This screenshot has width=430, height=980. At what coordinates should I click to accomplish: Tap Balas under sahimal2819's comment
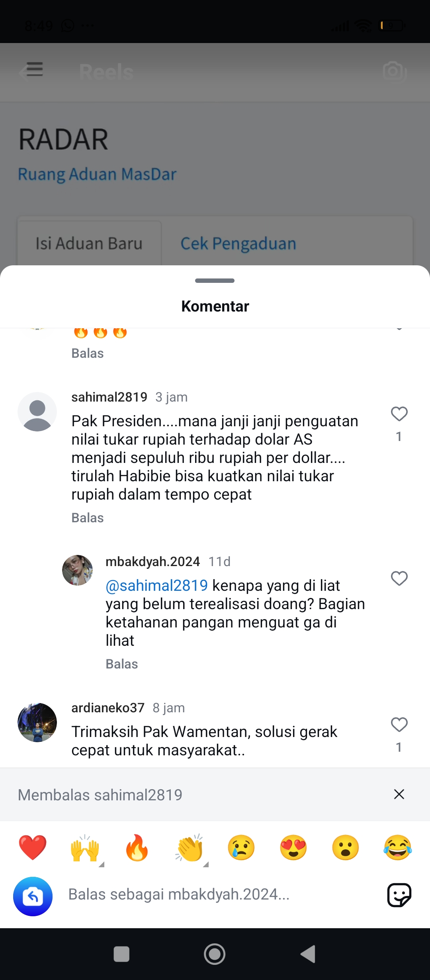[x=88, y=518]
